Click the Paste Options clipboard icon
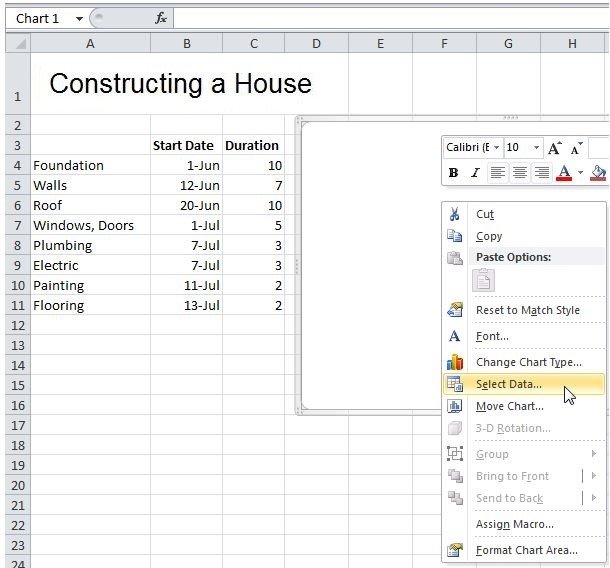 click(483, 280)
